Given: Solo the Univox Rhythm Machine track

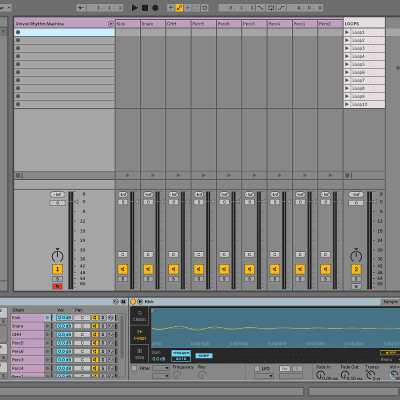Looking at the screenshot, I should 57,279.
